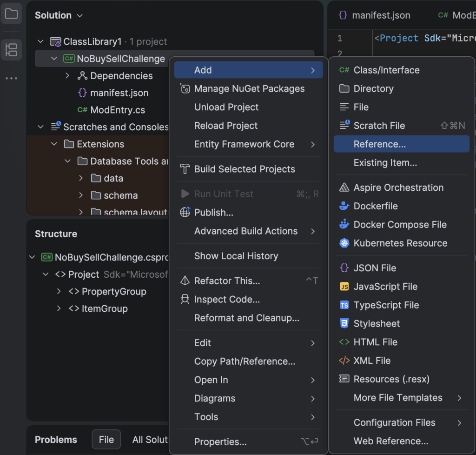
Task: Click the JavaScript File icon
Action: pyautogui.click(x=344, y=287)
